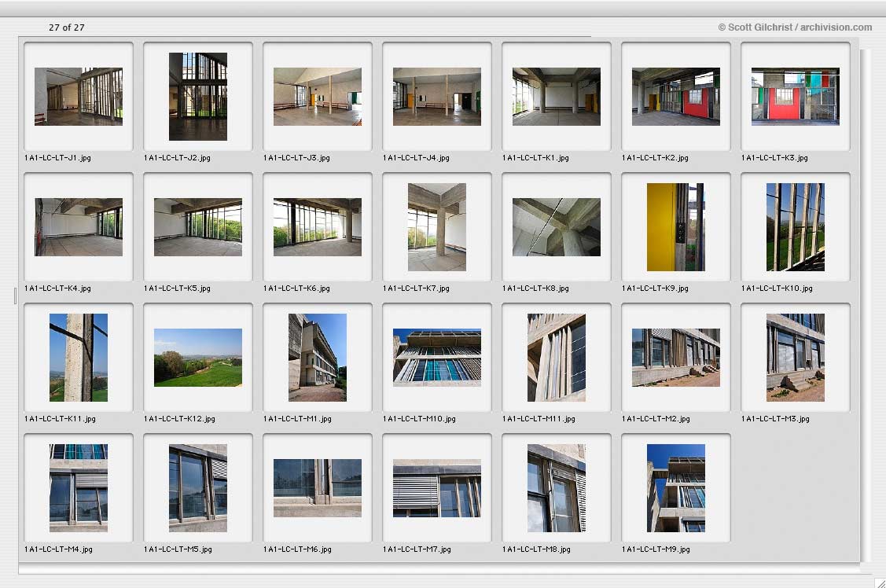Open thumbnail 1A1-LC-LT-J1.jpg
The image size is (886, 588).
[x=79, y=97]
